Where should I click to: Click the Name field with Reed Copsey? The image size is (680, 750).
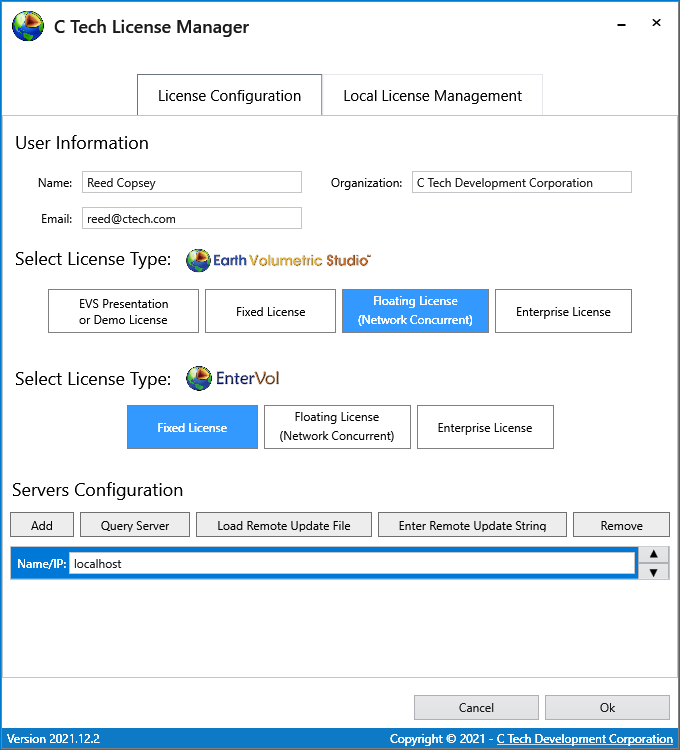[x=192, y=182]
